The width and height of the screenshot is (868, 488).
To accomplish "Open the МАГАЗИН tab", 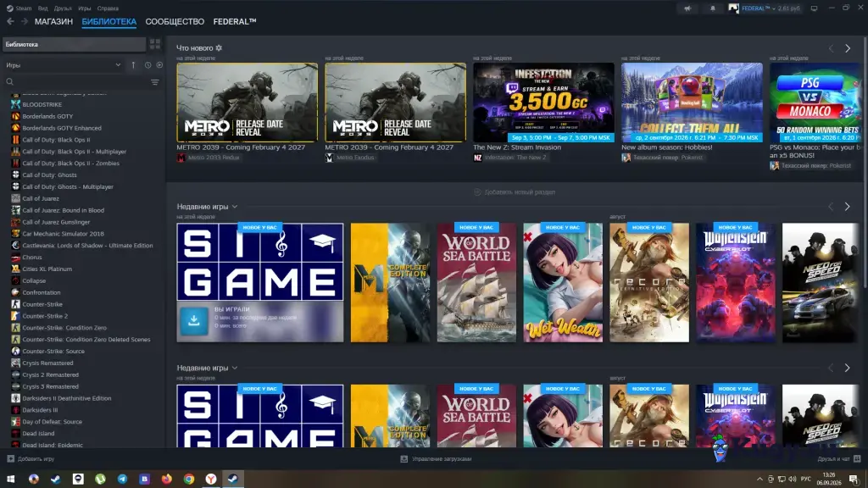I will point(53,21).
